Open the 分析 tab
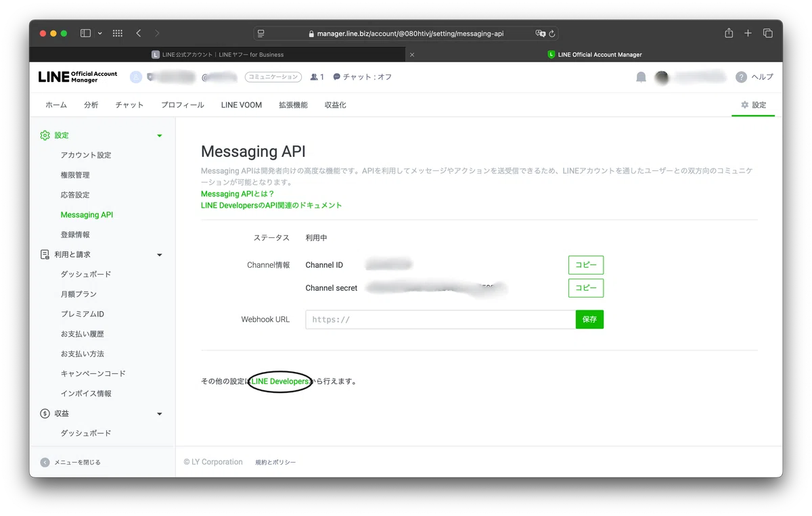The image size is (812, 516). [91, 105]
